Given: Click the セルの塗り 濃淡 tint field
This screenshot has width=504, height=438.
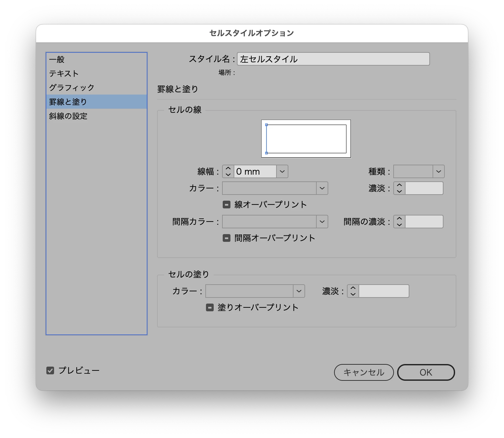Looking at the screenshot, I should coord(384,291).
